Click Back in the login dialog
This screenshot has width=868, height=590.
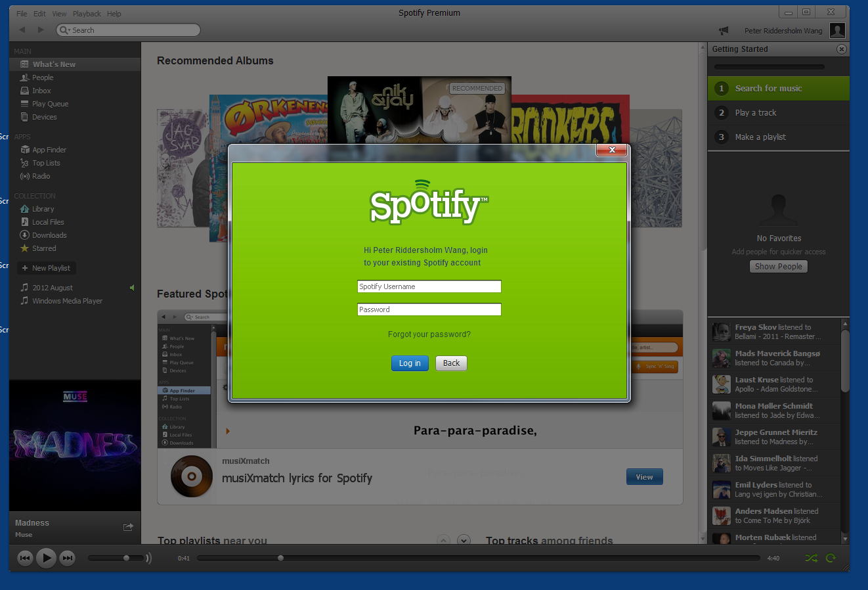click(x=451, y=363)
